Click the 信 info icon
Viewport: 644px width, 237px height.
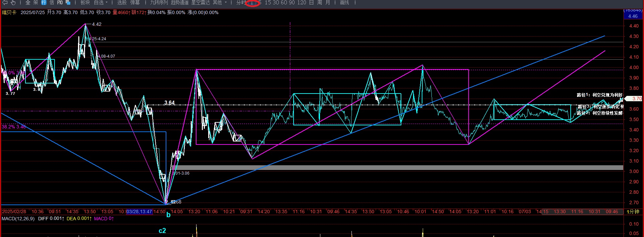coord(52,3)
